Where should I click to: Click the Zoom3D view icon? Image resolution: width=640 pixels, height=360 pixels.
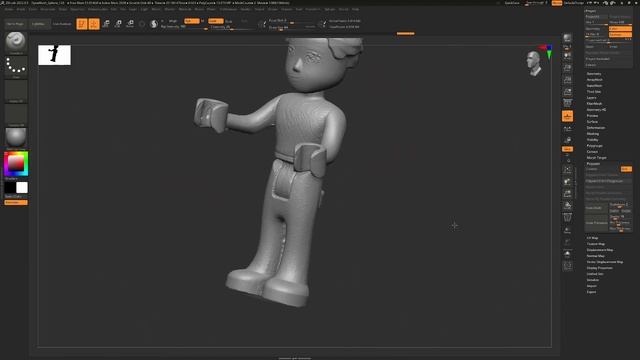pos(567,193)
